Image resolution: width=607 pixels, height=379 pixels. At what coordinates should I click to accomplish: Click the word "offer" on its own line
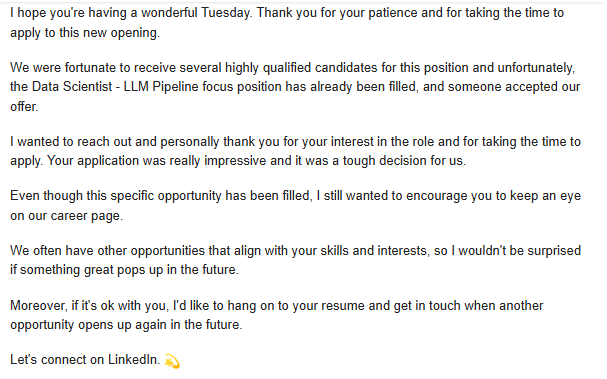tap(24, 106)
